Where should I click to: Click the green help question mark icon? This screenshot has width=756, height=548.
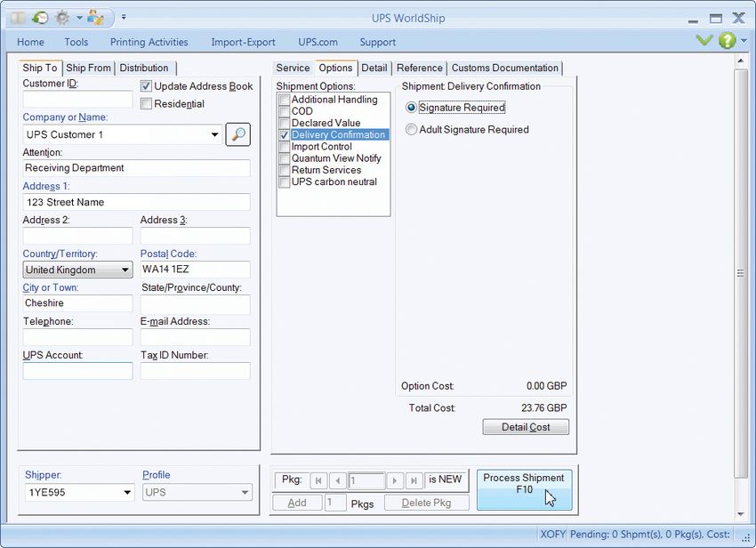[727, 41]
